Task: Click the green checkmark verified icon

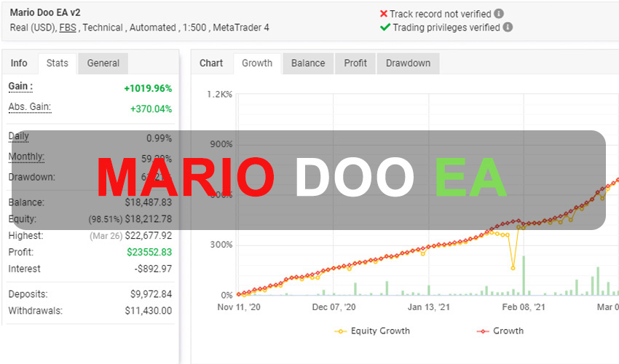Action: 385,27
